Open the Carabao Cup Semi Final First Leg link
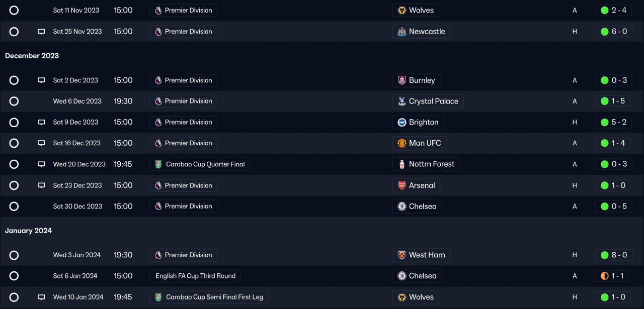The width and height of the screenshot is (644, 309). 209,297
